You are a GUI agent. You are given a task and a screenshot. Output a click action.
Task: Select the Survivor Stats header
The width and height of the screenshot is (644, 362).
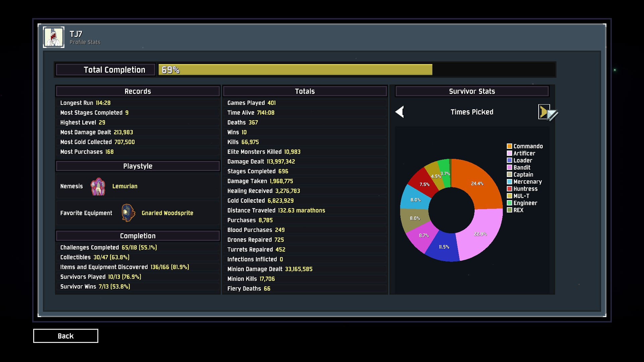pos(472,91)
